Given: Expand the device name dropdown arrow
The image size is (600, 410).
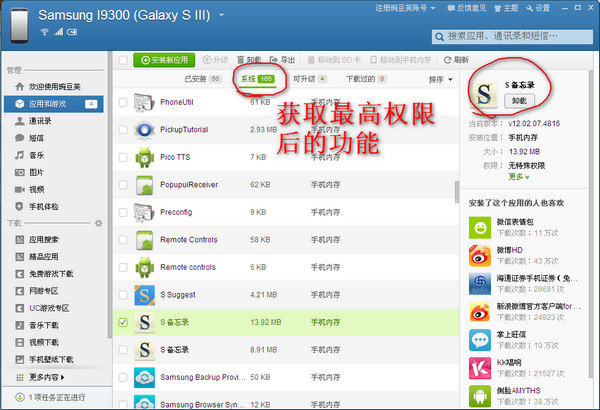Looking at the screenshot, I should coord(221,15).
